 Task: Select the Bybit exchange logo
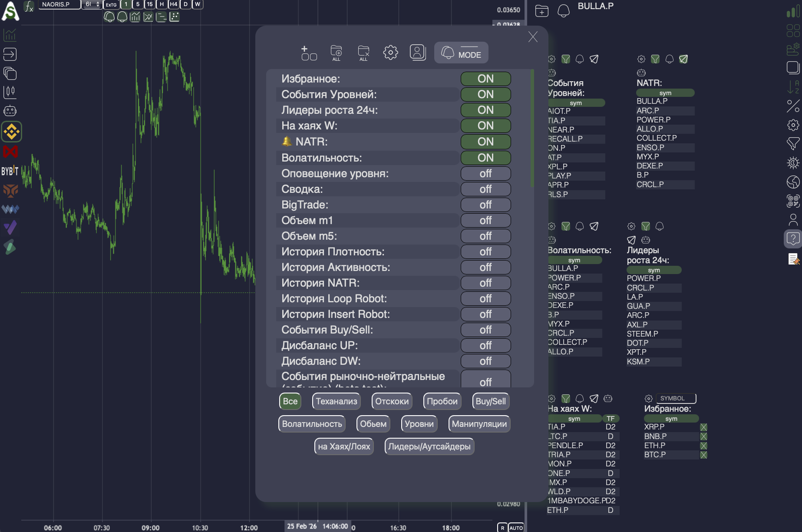point(10,171)
